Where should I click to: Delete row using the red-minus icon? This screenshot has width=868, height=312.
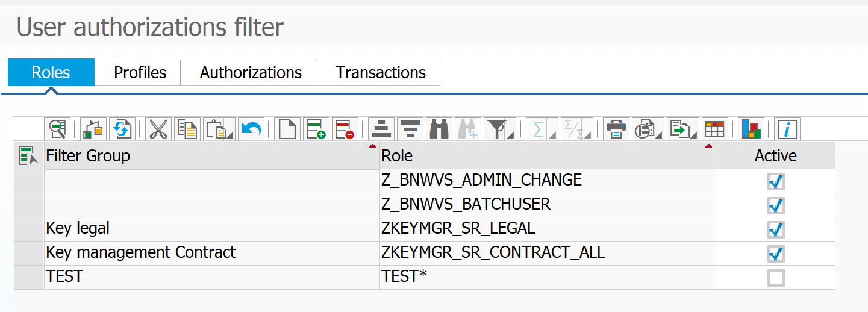coord(345,129)
